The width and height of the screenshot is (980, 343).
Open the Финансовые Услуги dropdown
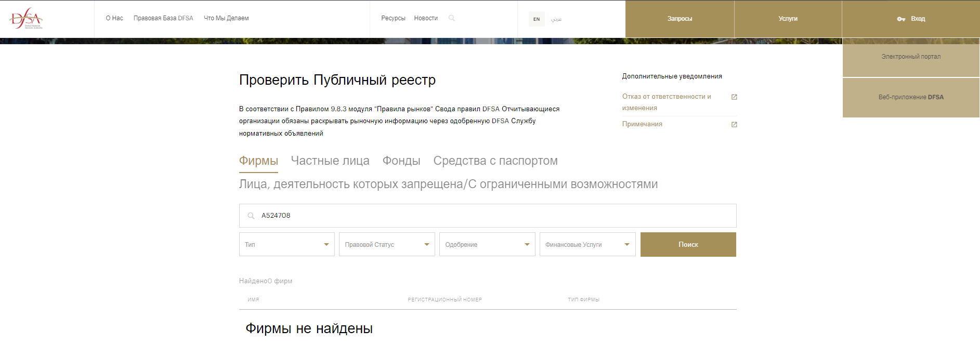(587, 244)
